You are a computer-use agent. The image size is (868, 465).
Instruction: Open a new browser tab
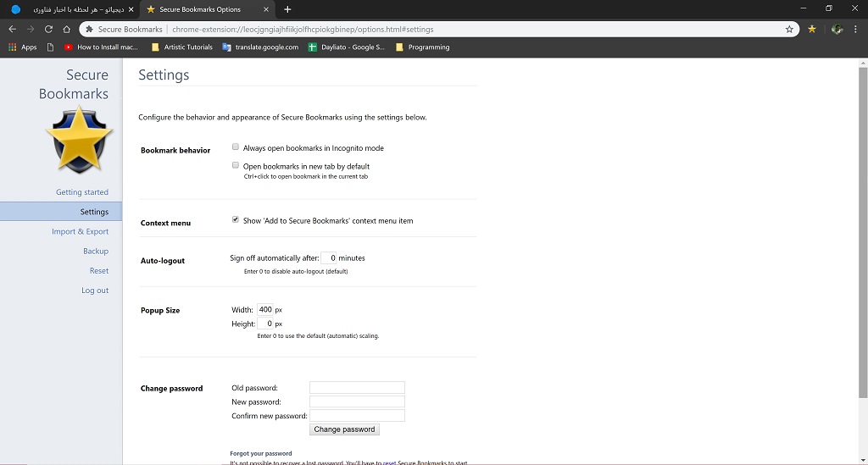[287, 9]
